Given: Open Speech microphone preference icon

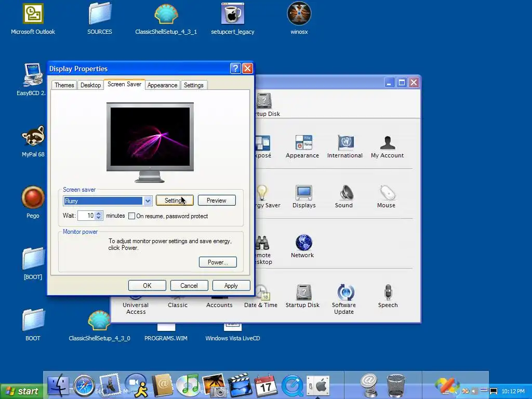Looking at the screenshot, I should (x=388, y=296).
